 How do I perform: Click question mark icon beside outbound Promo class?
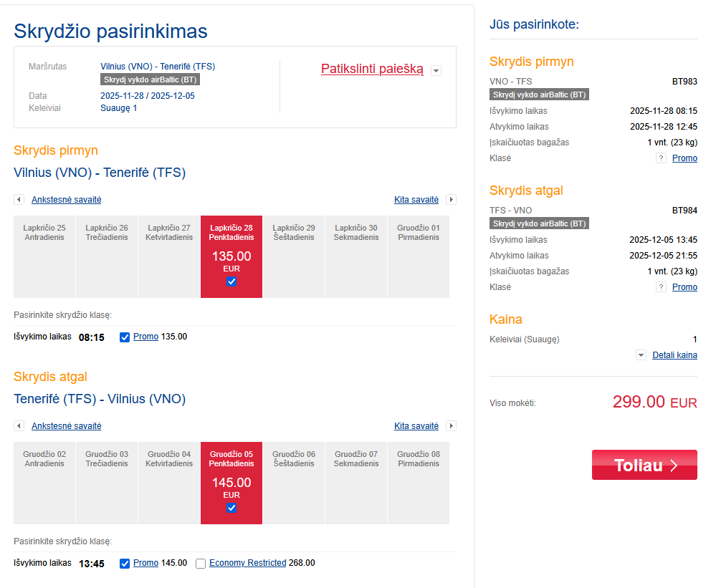(662, 158)
